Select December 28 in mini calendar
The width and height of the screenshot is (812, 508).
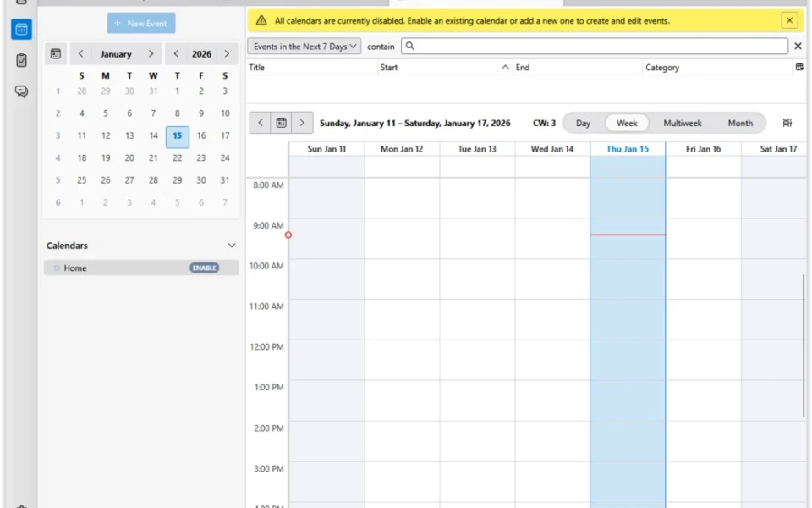coord(82,91)
